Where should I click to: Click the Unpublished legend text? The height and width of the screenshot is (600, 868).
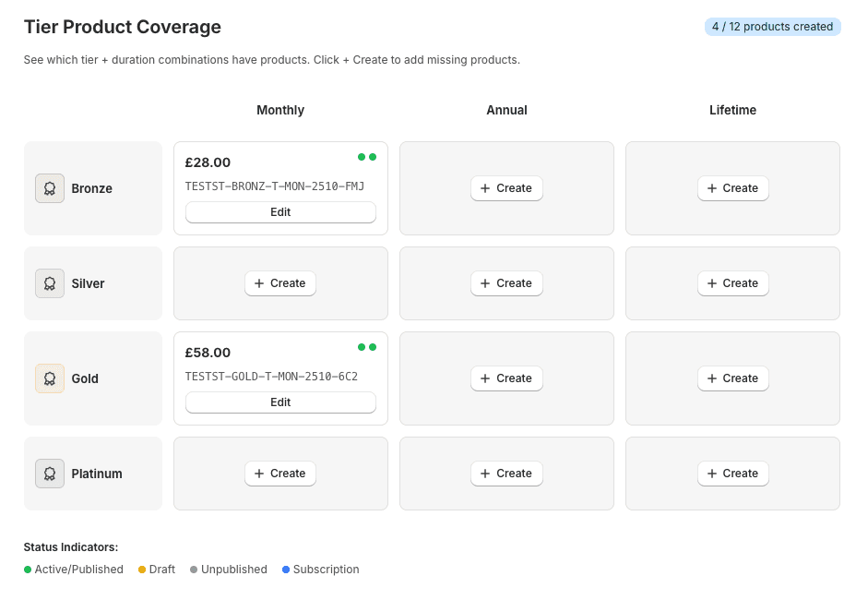pos(234,570)
